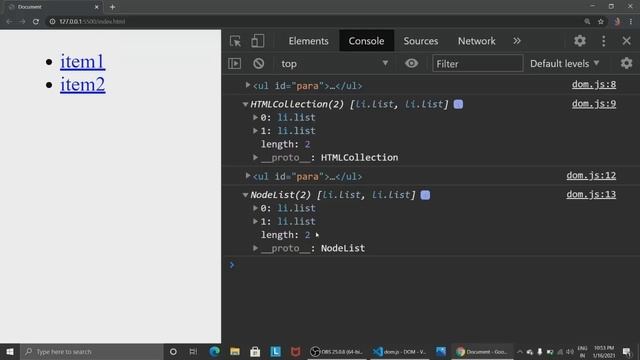Screen dimensions: 640x360
Task: Launch Microsoft Edge from taskbar
Action: click(214, 351)
